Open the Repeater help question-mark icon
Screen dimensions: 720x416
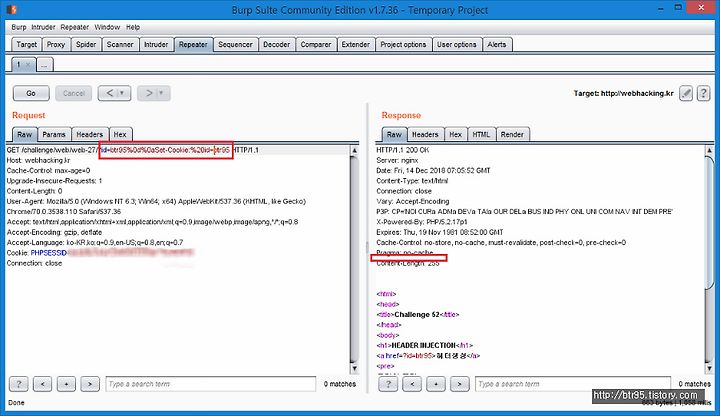click(703, 93)
